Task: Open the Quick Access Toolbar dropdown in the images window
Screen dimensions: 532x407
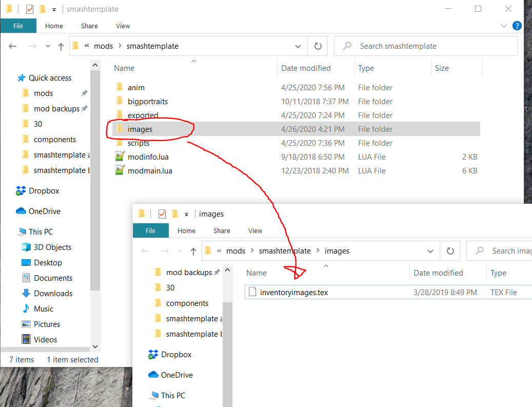Action: click(x=187, y=214)
